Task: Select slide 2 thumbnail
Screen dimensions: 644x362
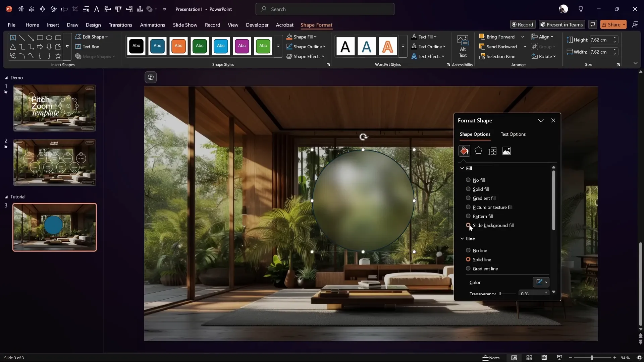Action: click(54, 162)
